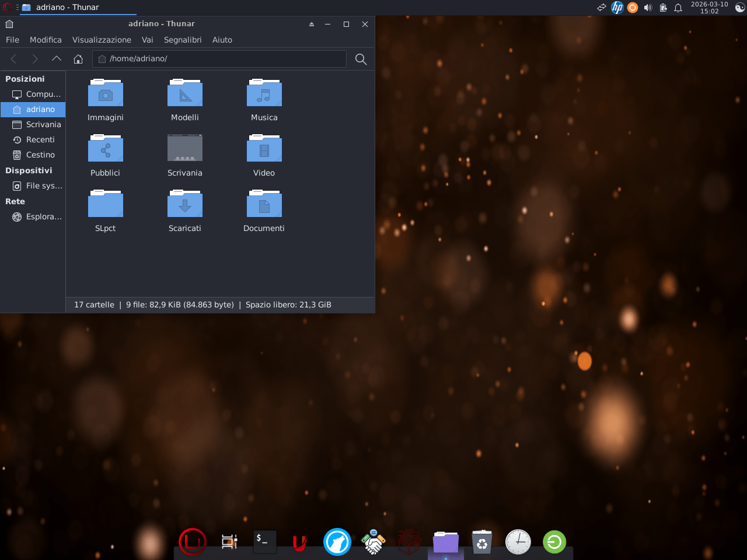Screen dimensions: 747x560
Task: Go to home folder via toolbar icon
Action: point(78,59)
